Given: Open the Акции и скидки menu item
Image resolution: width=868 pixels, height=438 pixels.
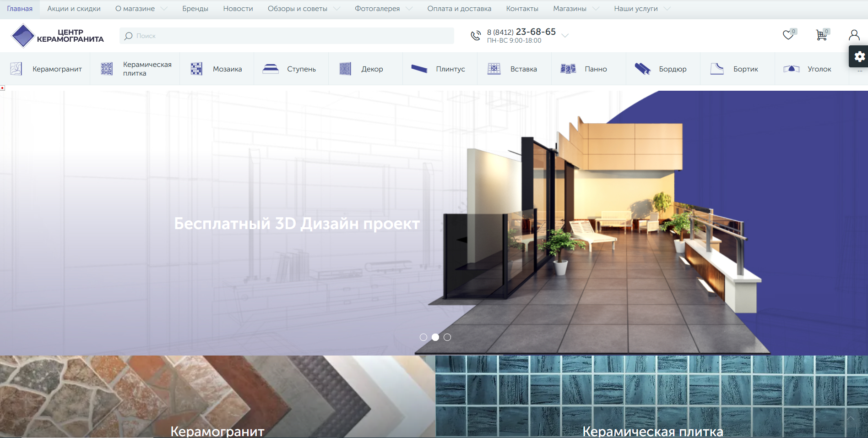Looking at the screenshot, I should click(74, 9).
